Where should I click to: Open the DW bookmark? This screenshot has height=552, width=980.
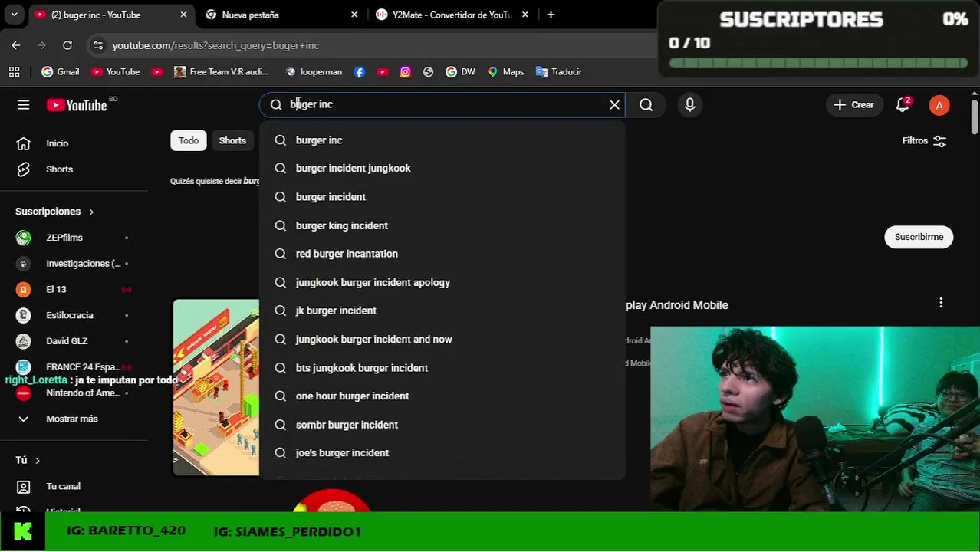(x=460, y=72)
